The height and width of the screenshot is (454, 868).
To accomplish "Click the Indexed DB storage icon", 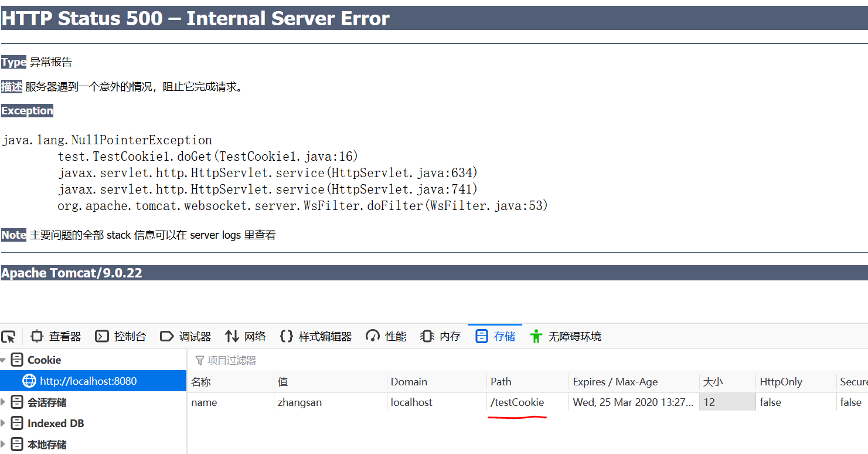I will 18,423.
